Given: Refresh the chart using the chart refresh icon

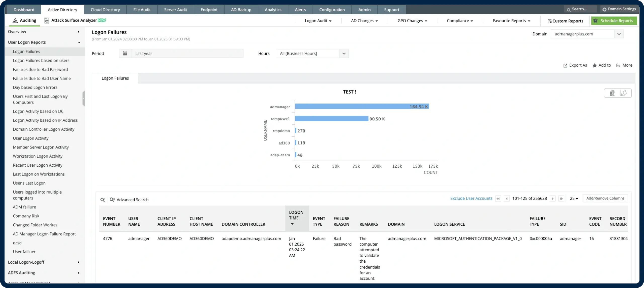Looking at the screenshot, I should point(624,93).
